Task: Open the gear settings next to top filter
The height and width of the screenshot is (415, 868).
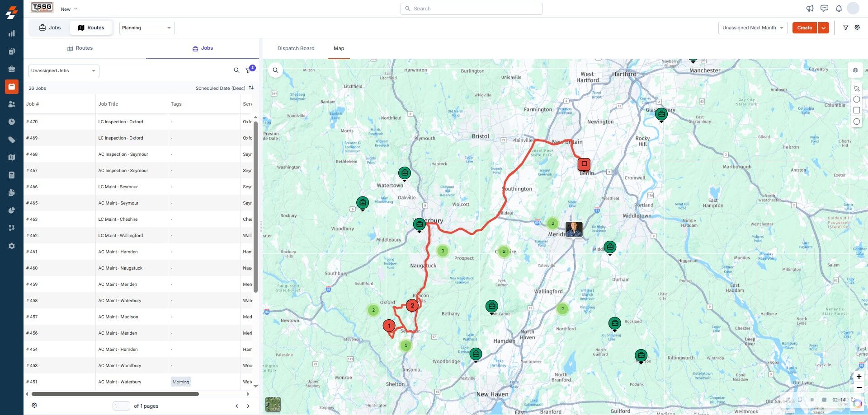Action: [857, 28]
